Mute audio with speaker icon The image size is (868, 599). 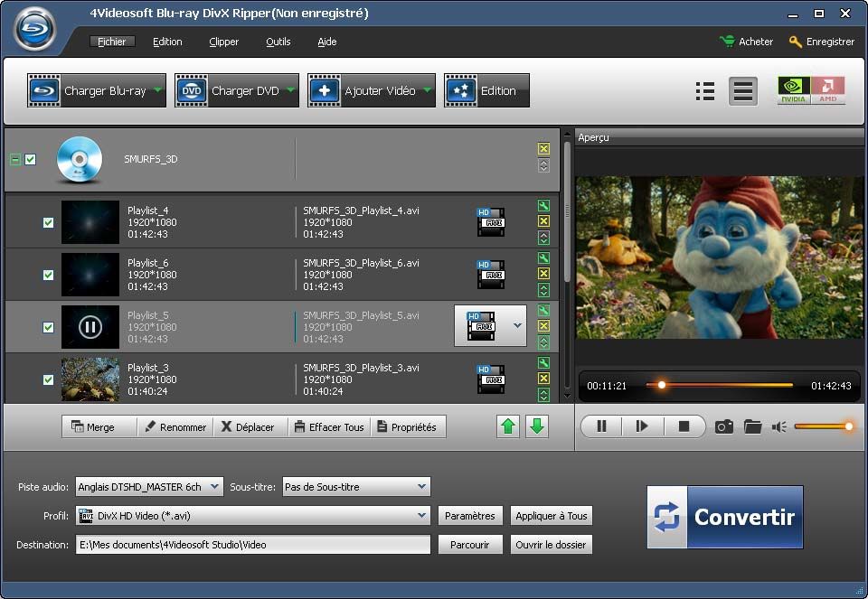[778, 426]
